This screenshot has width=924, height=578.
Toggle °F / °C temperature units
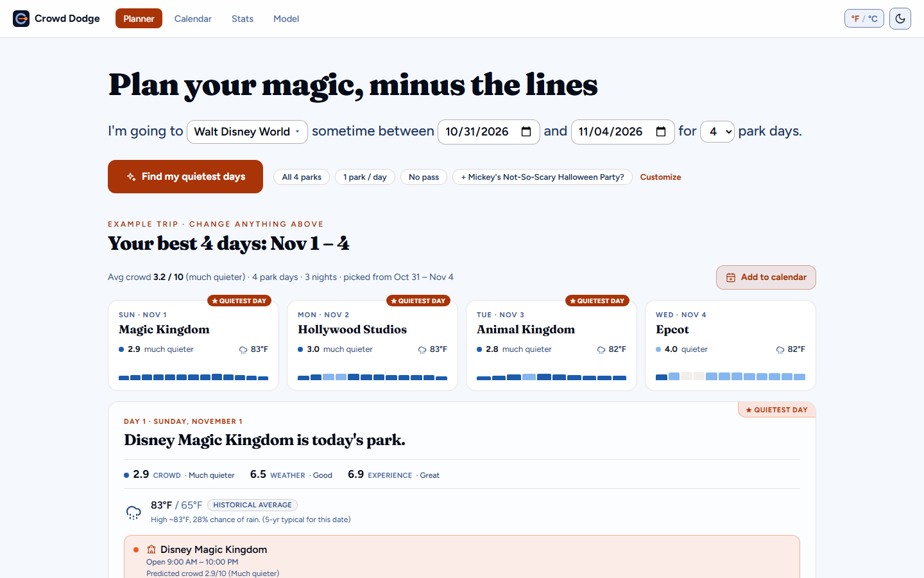(864, 19)
